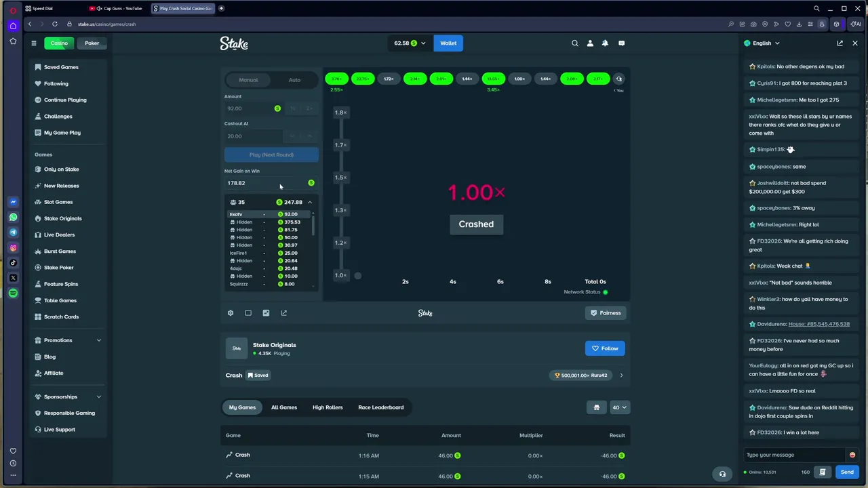868x488 pixels.
Task: Open WhatsApp in Opera sidebar
Action: pos(13,218)
